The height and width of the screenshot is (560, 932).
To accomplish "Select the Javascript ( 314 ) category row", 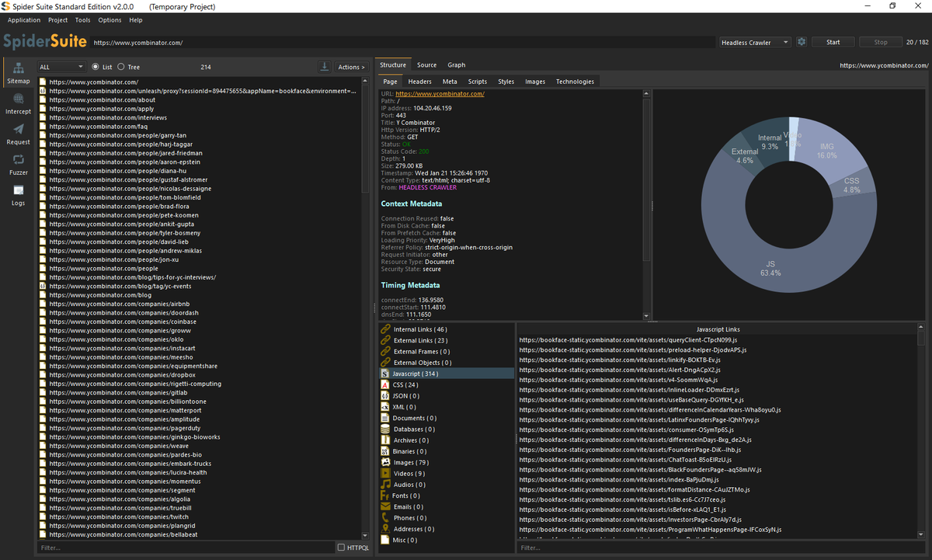I will (447, 374).
